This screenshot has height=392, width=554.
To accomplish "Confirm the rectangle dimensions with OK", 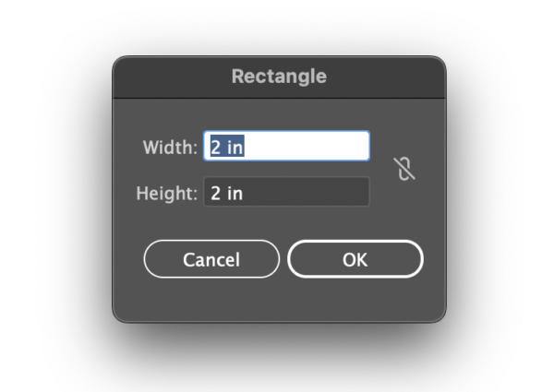I will tap(355, 259).
